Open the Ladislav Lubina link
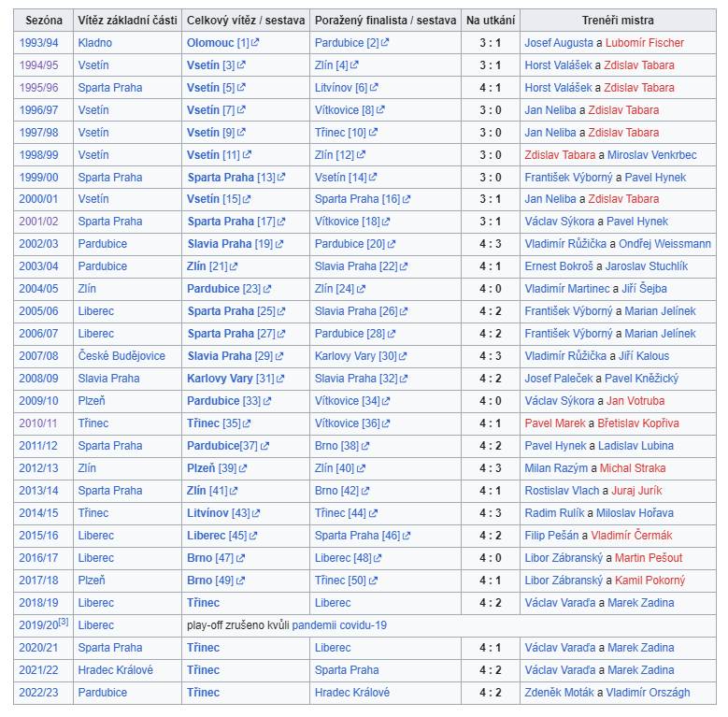The width and height of the screenshot is (728, 717). [x=635, y=446]
